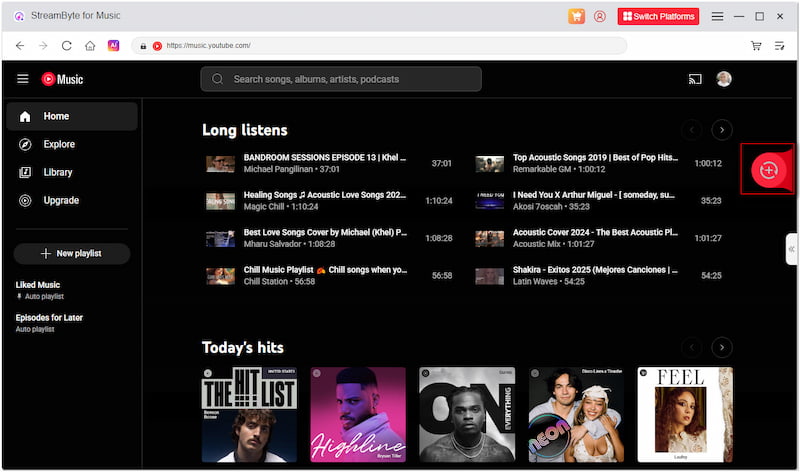Image resolution: width=800 pixels, height=472 pixels.
Task: Click the music.youtube.com address field
Action: click(379, 45)
